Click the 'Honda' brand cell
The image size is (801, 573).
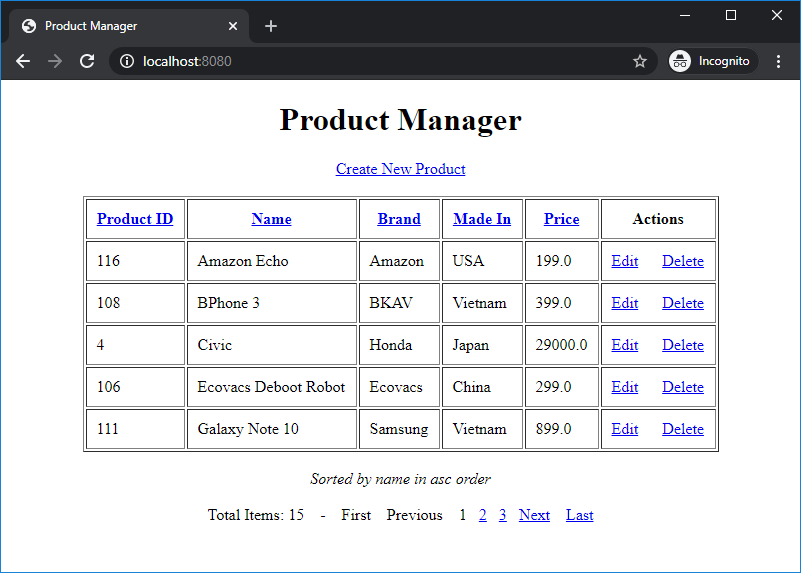(399, 345)
